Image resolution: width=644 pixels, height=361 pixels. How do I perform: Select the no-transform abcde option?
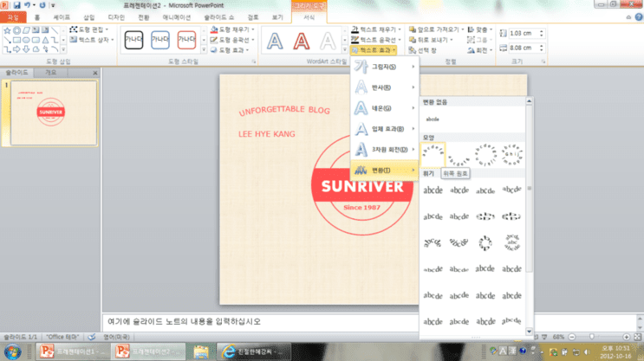pos(433,119)
